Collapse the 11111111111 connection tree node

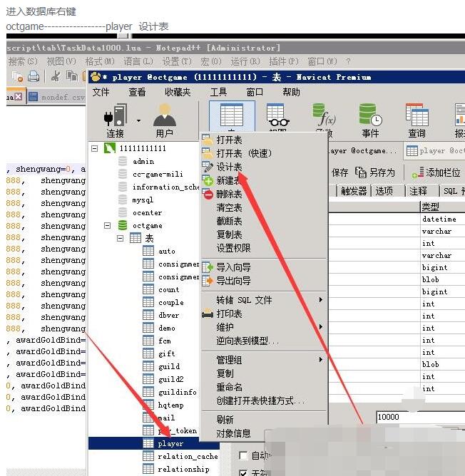point(95,148)
